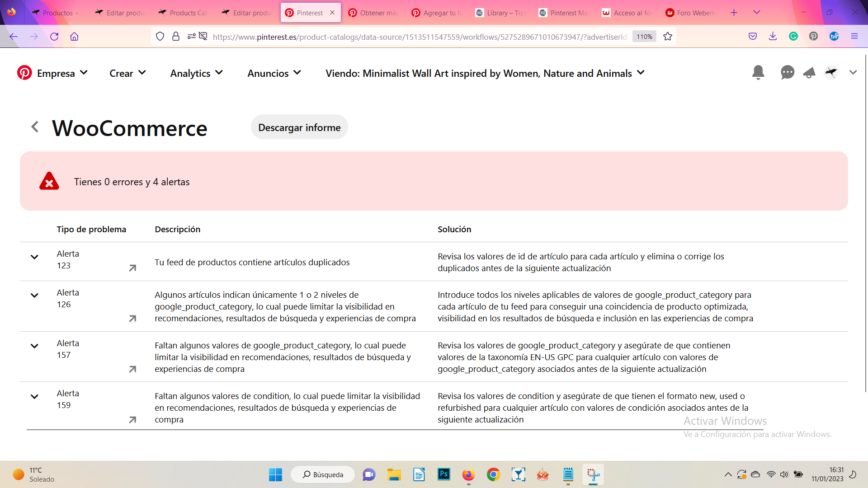
Task: Switch to the Products Cat tab
Action: click(184, 13)
